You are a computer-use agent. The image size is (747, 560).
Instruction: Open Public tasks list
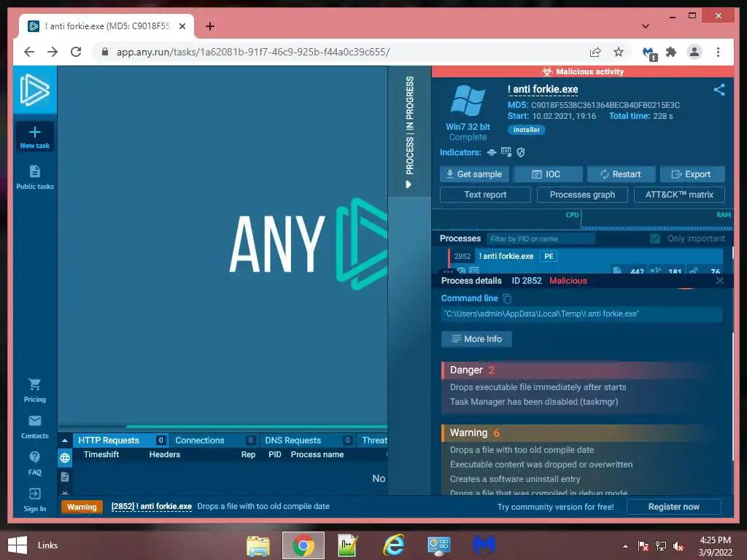click(35, 177)
